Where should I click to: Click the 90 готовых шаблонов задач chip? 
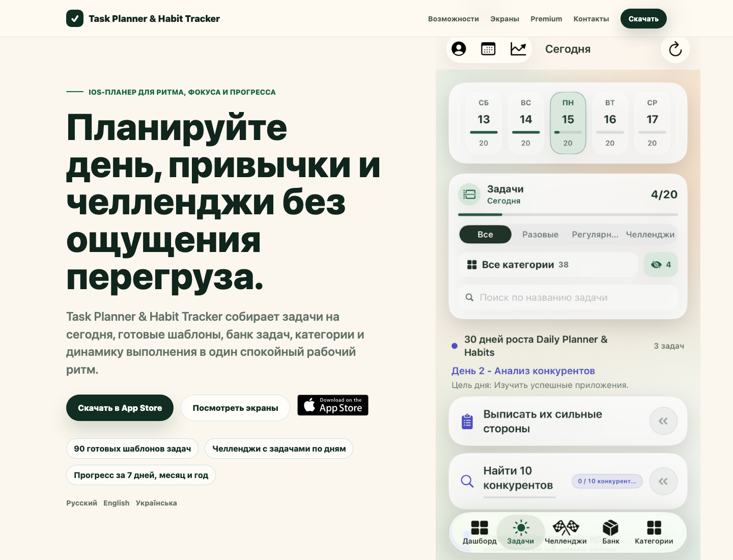(132, 449)
